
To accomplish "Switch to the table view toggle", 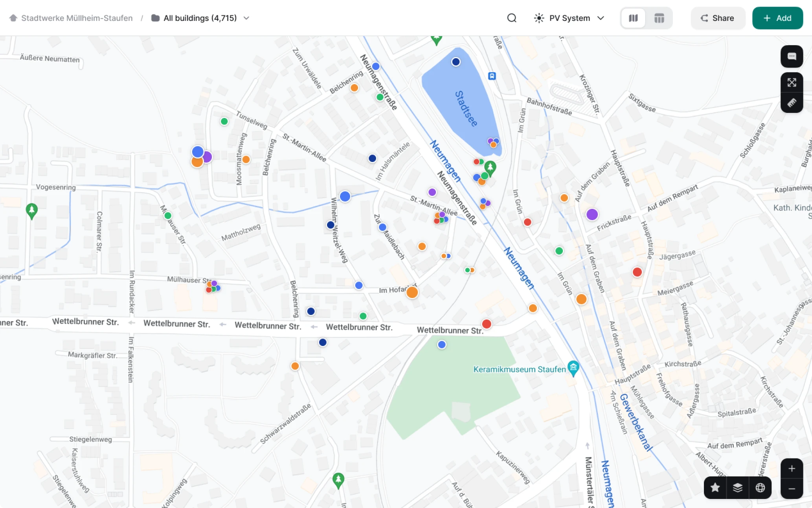I will click(659, 18).
